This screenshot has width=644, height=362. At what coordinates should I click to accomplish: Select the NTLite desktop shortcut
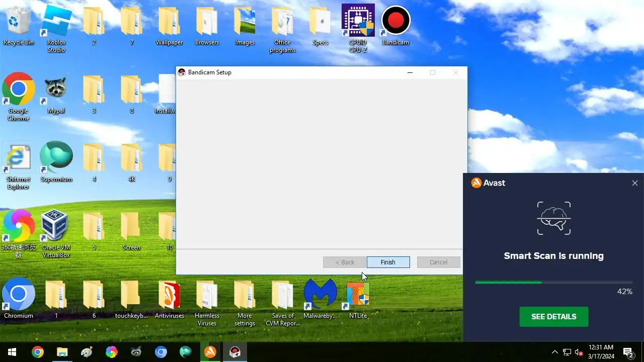click(358, 299)
